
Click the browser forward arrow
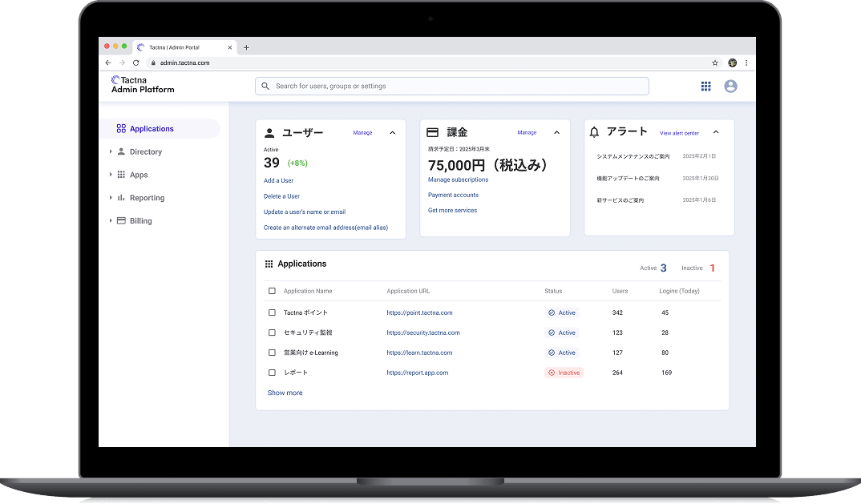tap(122, 62)
